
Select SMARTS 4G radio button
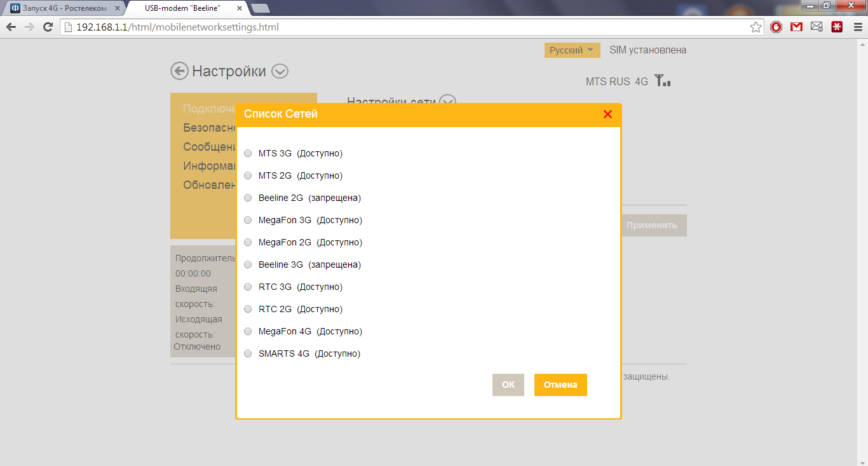point(248,353)
